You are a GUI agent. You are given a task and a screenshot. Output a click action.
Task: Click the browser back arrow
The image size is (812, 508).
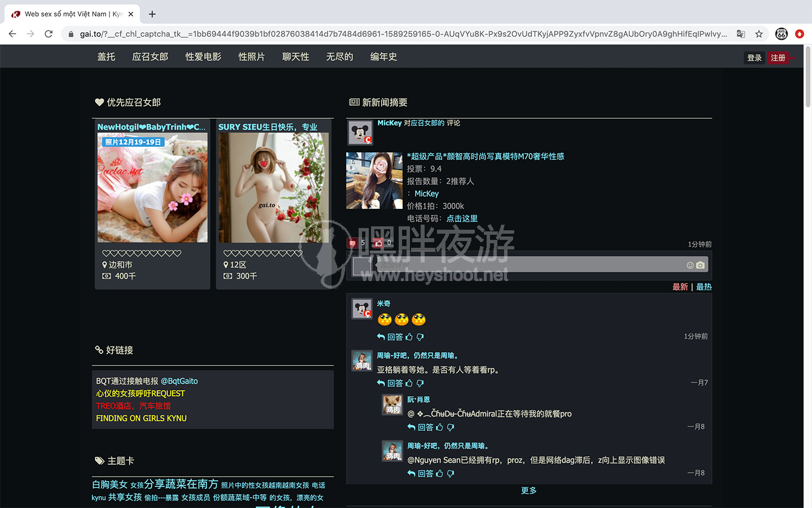click(12, 34)
